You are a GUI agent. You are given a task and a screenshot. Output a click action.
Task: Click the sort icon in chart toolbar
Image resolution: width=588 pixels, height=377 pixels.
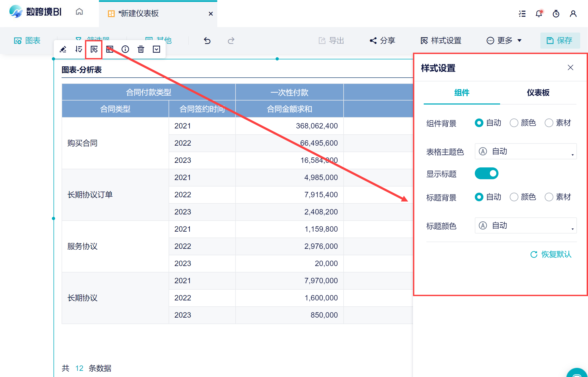[x=79, y=49]
